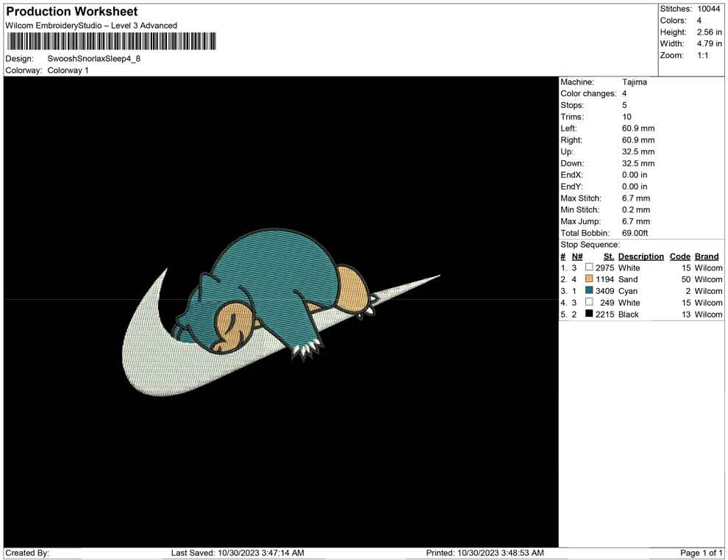Select the Code column header
The width and height of the screenshot is (728, 560).
coord(679,256)
